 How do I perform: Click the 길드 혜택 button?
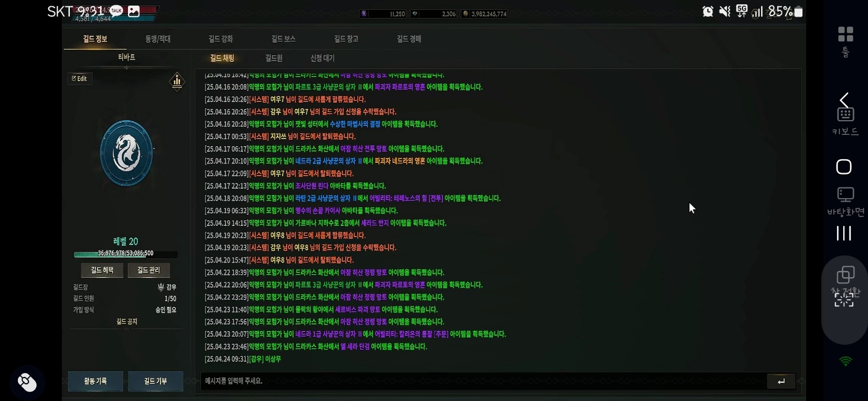102,270
